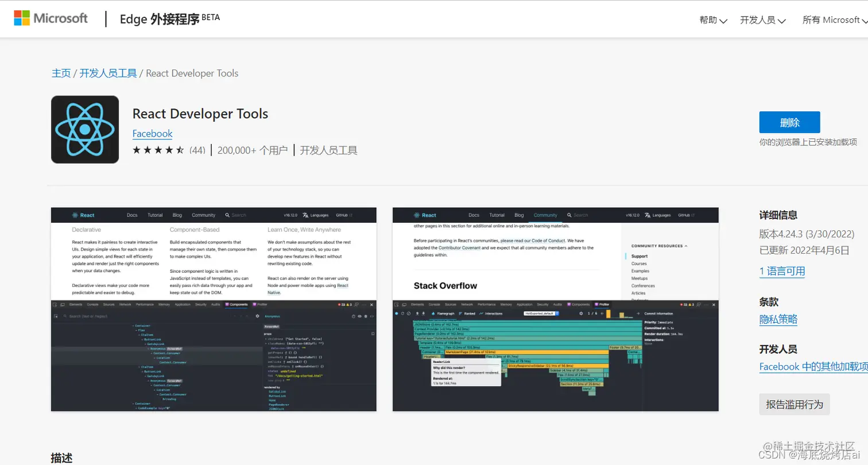Click the 你的浏览器上已安装加载项 text
Image resolution: width=868 pixels, height=465 pixels.
click(808, 142)
